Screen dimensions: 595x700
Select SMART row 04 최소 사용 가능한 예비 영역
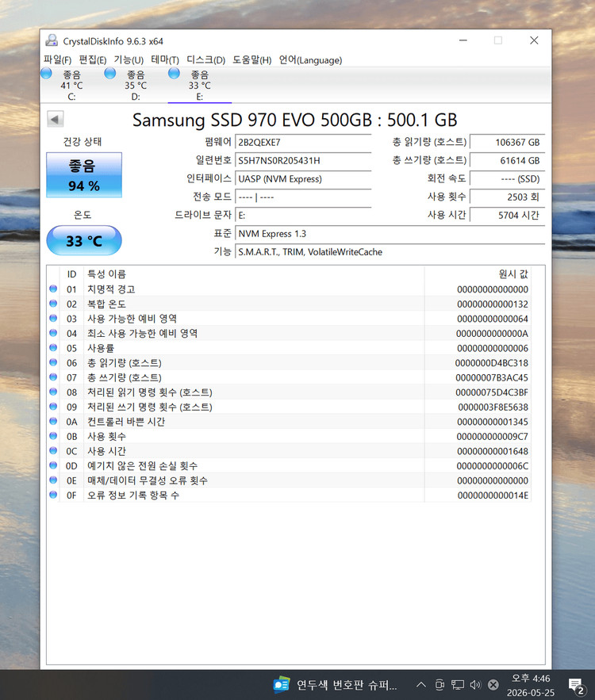click(289, 334)
